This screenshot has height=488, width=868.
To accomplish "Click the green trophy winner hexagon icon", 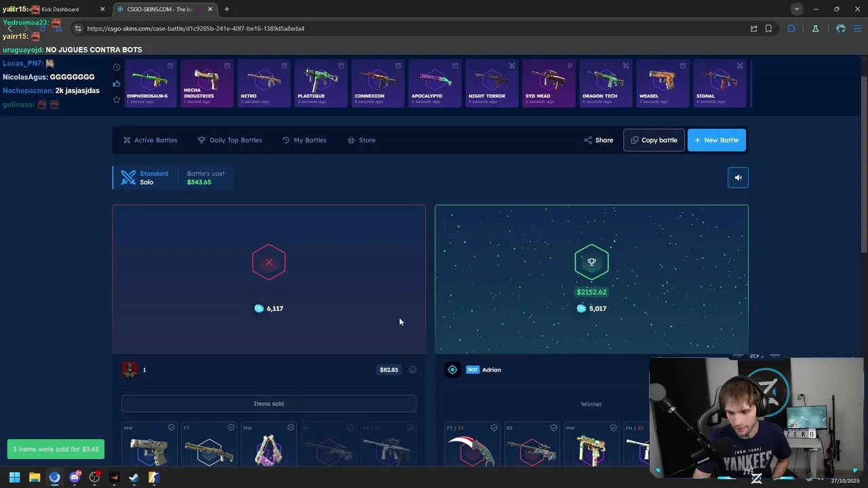I will pos(591,262).
